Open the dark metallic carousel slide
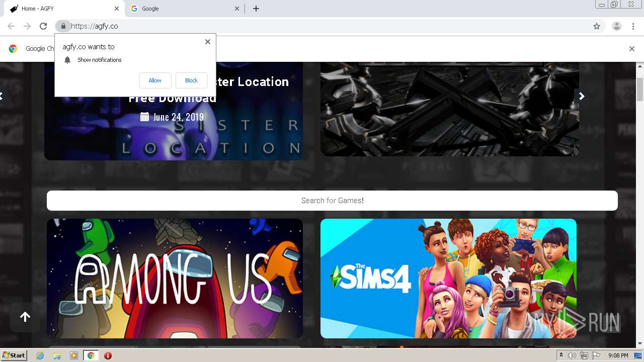 click(450, 109)
